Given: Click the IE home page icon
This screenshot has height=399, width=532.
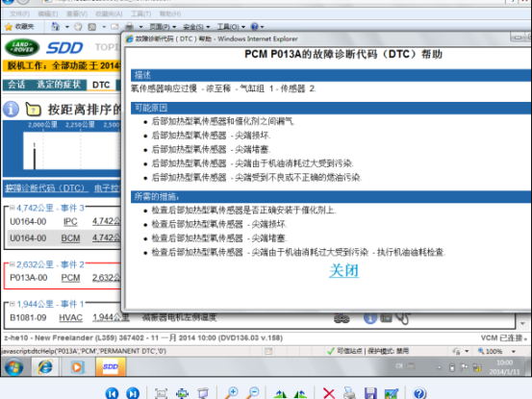Looking at the screenshot, I should (x=55, y=27).
